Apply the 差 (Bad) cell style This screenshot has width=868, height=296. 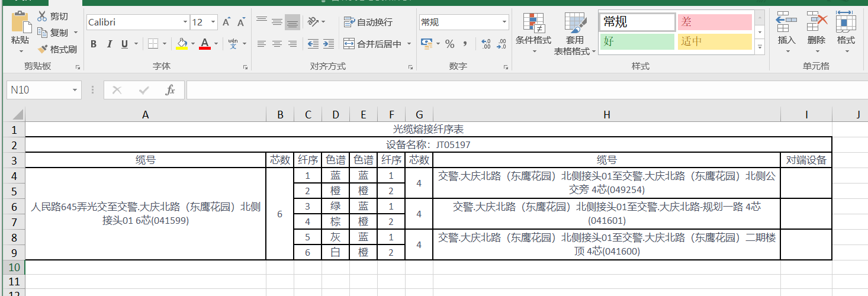[715, 22]
